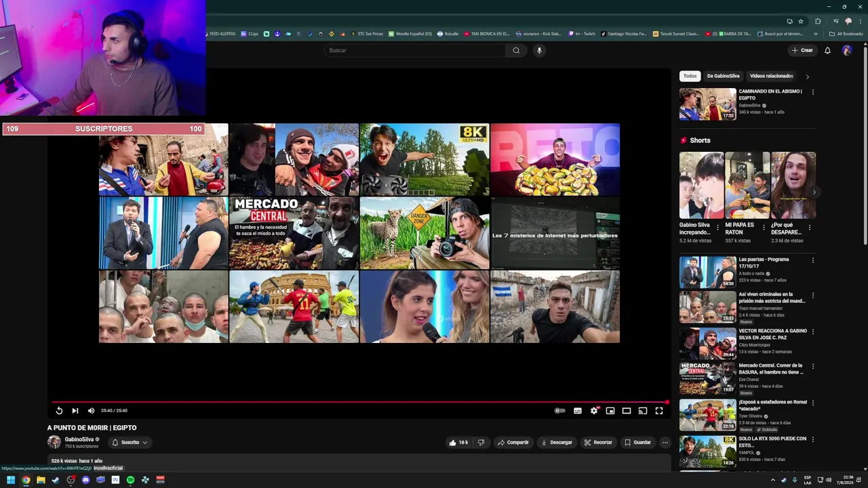This screenshot has height=488, width=868.
Task: Open options for MI PAPA ES RATON short
Action: click(764, 228)
